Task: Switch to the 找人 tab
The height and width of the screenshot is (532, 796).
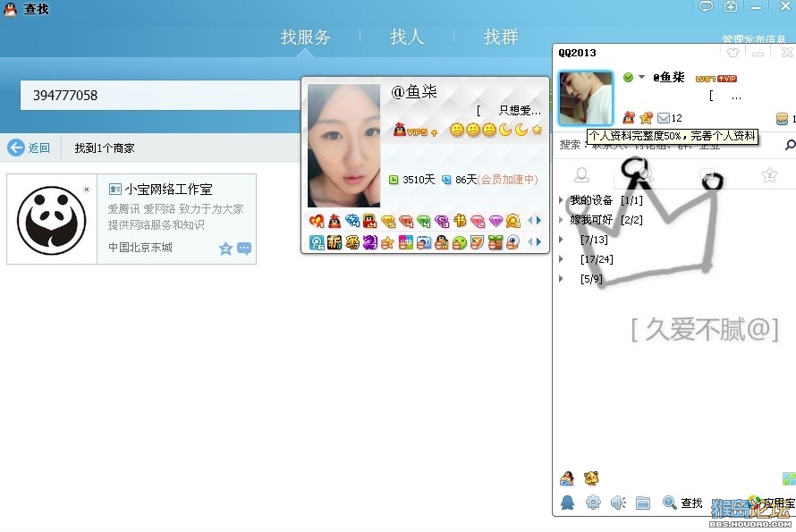Action: pyautogui.click(x=406, y=37)
